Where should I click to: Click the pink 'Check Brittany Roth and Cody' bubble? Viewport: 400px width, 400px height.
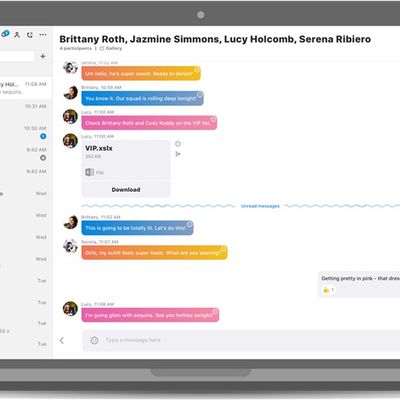(x=149, y=123)
